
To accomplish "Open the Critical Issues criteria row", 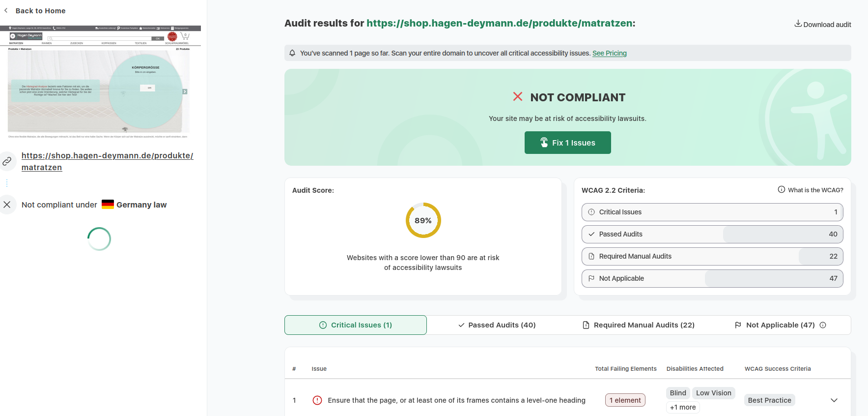I will click(x=712, y=212).
